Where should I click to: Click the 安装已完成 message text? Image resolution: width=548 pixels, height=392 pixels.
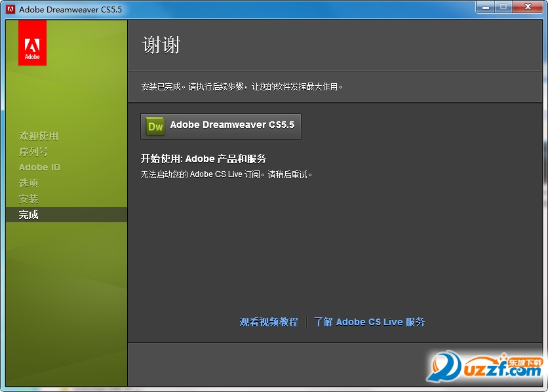tap(242, 87)
